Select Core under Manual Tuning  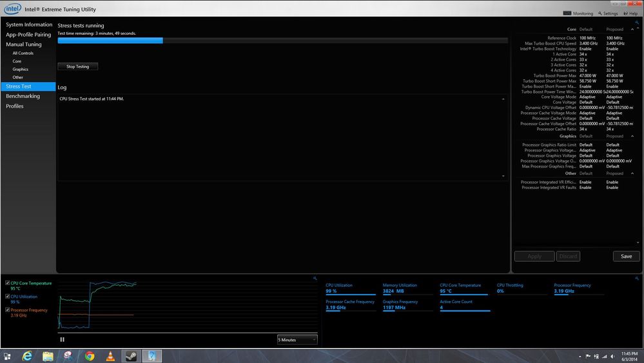click(17, 61)
